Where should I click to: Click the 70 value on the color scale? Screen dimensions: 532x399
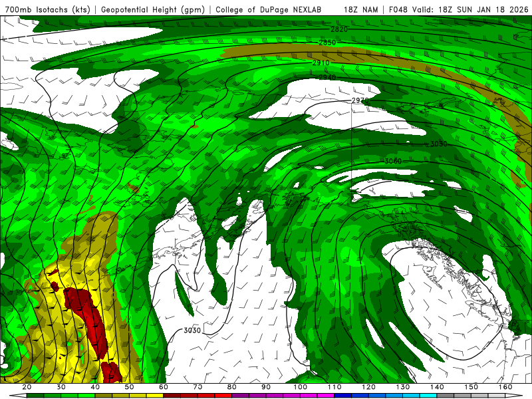coord(198,387)
